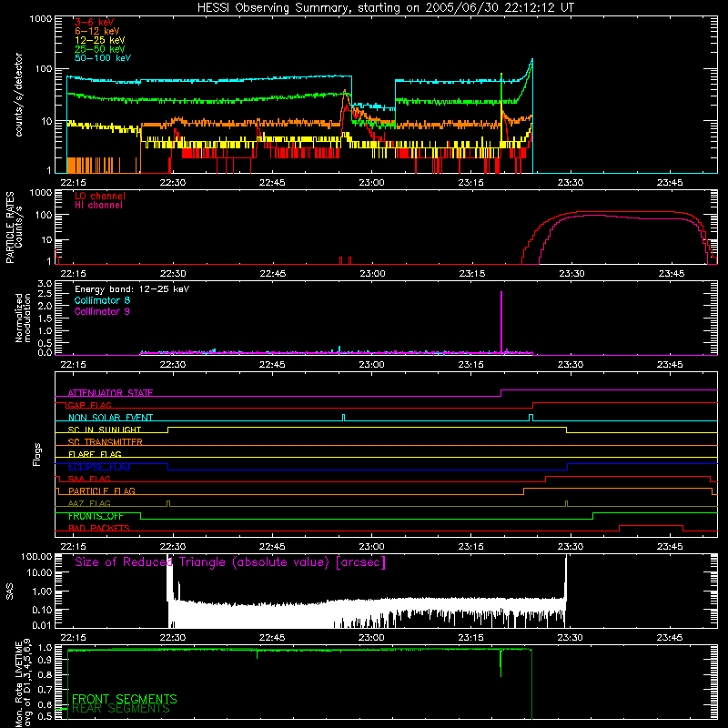The height and width of the screenshot is (728, 728).
Task: Click the Mon. Rate LIVETIME axis label
Action: [23, 682]
